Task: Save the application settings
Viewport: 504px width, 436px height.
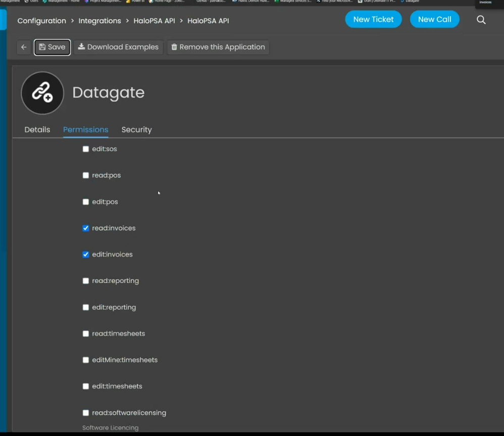Action: coord(52,47)
